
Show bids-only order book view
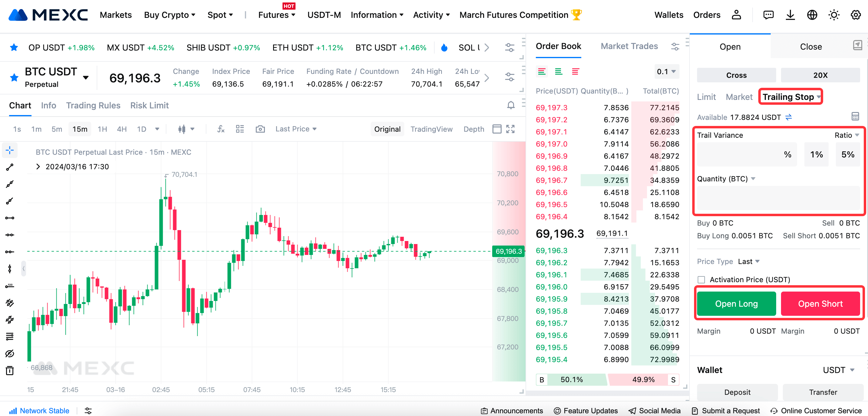pos(559,72)
